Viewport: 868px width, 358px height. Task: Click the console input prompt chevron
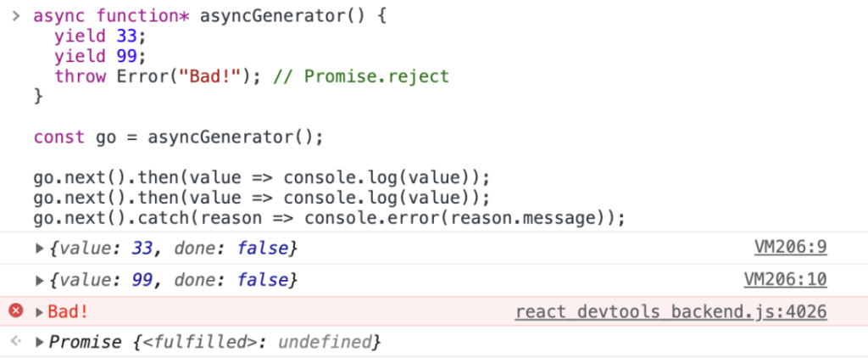(16, 16)
